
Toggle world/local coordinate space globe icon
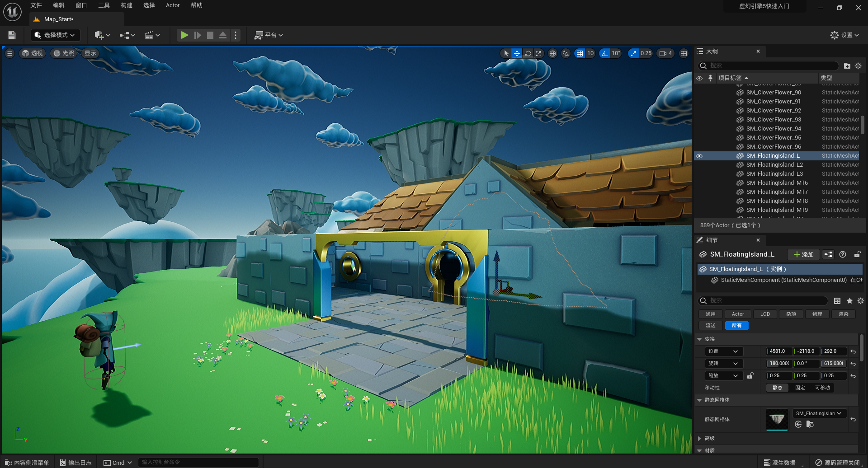[552, 53]
